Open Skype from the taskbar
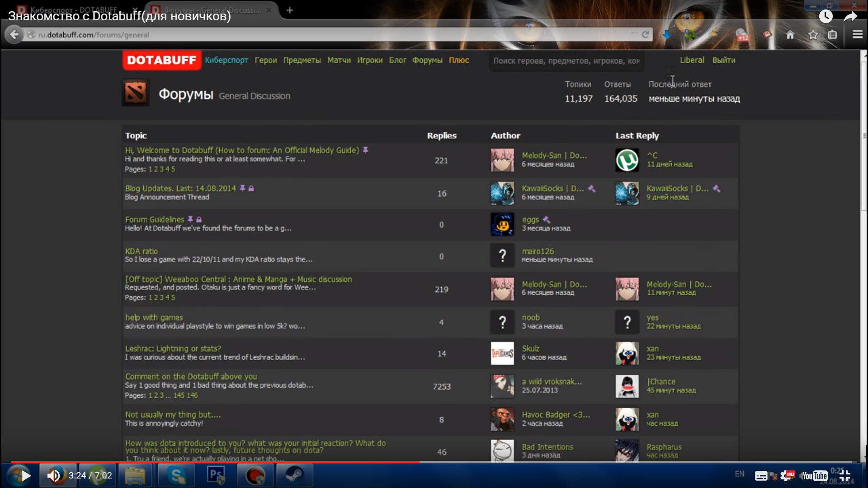The height and width of the screenshot is (488, 868). pyautogui.click(x=176, y=475)
